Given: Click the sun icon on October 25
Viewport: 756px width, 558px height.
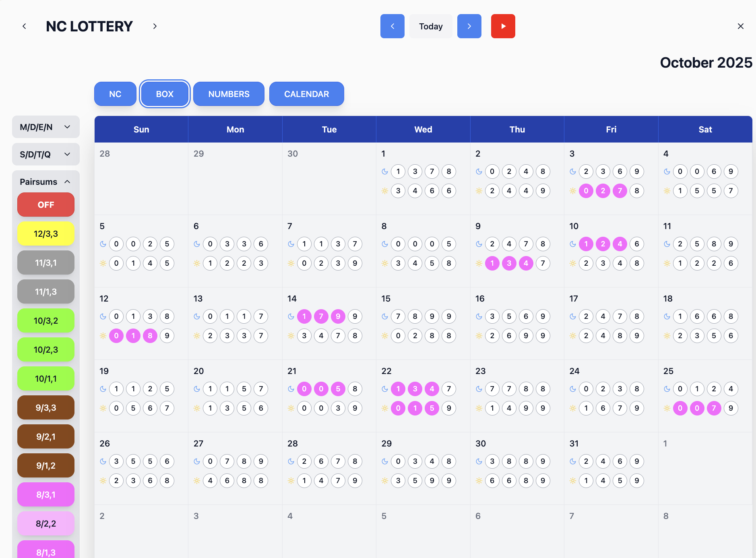Looking at the screenshot, I should (667, 408).
